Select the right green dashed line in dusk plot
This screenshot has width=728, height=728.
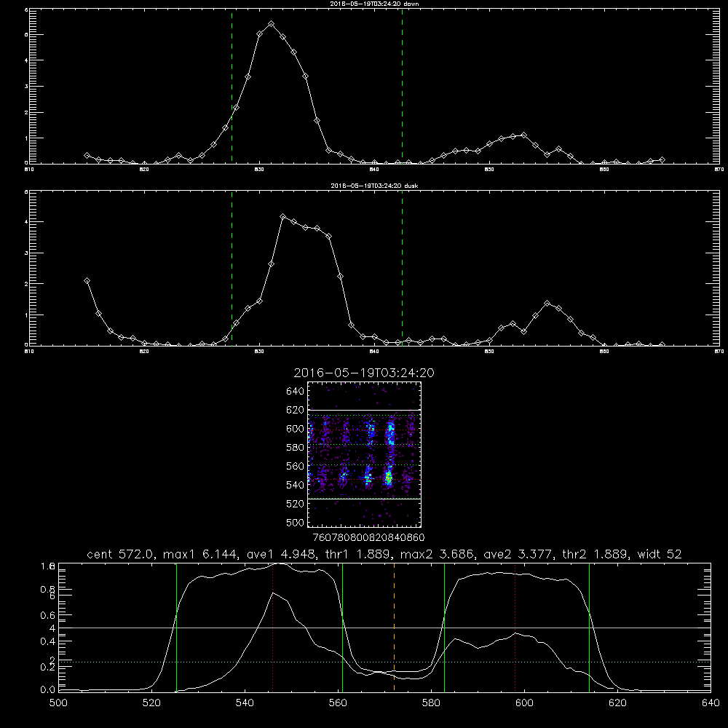tap(402, 268)
